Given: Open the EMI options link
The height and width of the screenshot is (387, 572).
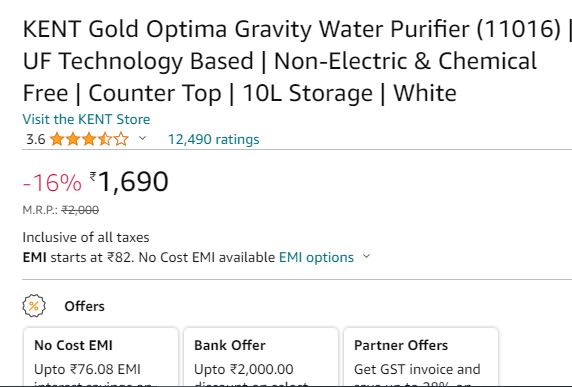Looking at the screenshot, I should (x=316, y=257).
